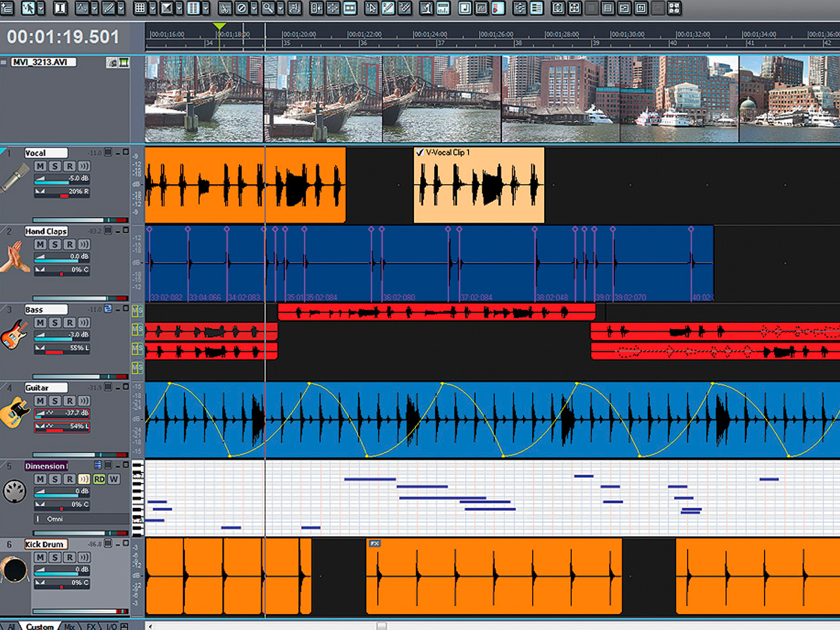Toggle the V-Vocal Clip 1 checkbox
Viewport: 840px width, 630px height.
tap(420, 152)
